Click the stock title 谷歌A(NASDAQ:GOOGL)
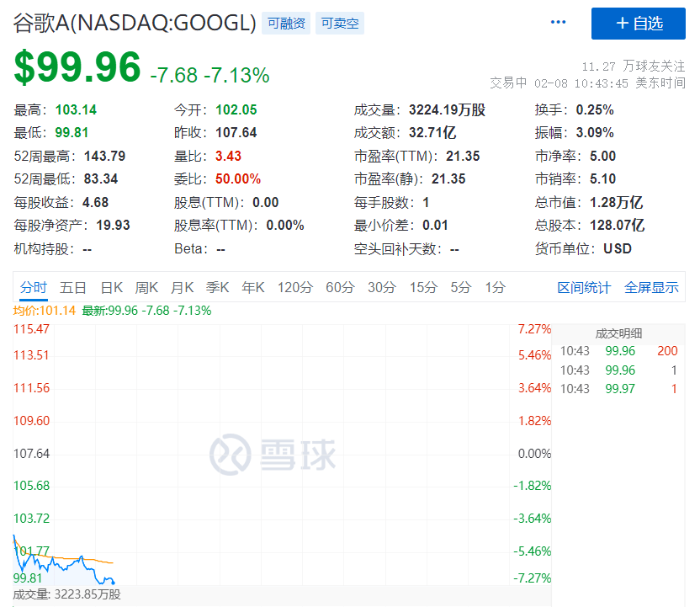Image resolution: width=700 pixels, height=607 pixels. click(135, 24)
